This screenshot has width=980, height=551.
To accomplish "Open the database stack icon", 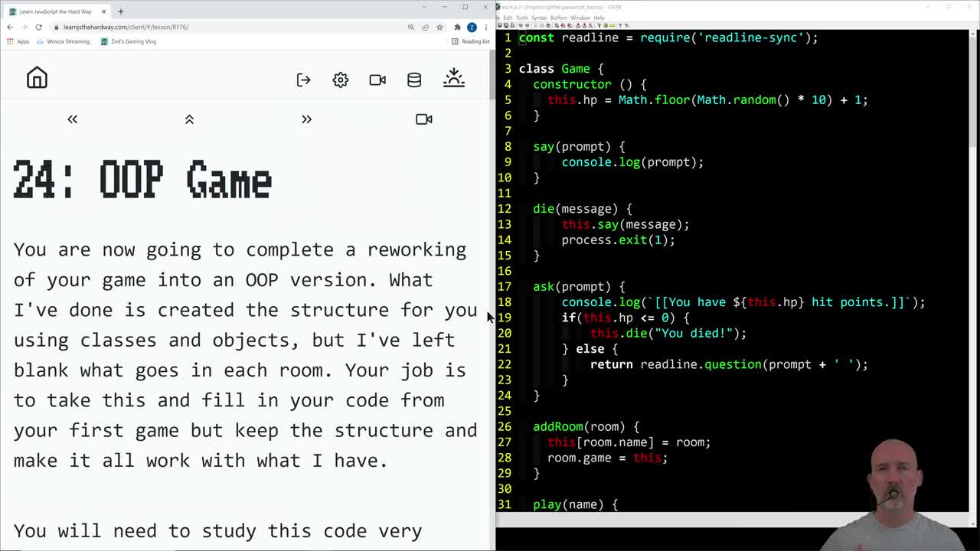I will [x=414, y=80].
